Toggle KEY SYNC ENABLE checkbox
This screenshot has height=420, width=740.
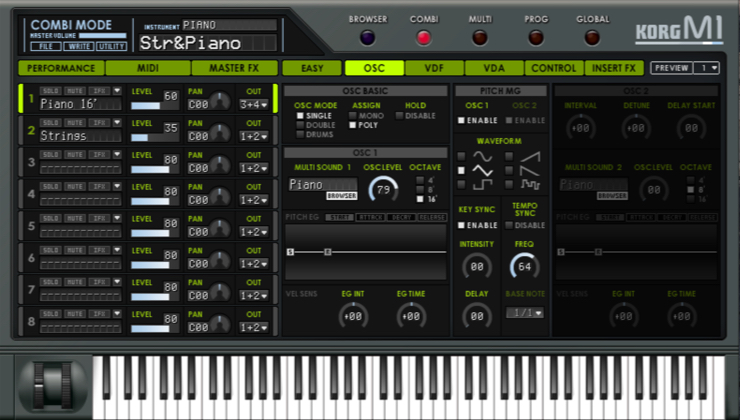pos(461,225)
